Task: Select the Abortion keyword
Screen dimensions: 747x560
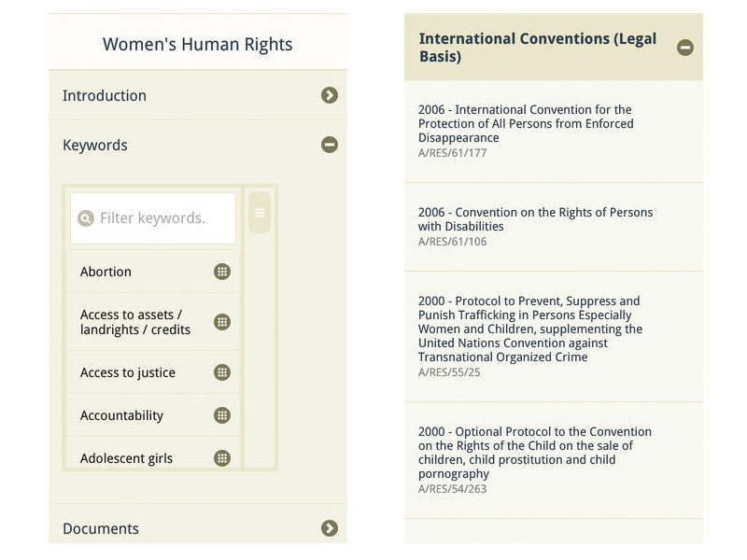Action: [106, 272]
